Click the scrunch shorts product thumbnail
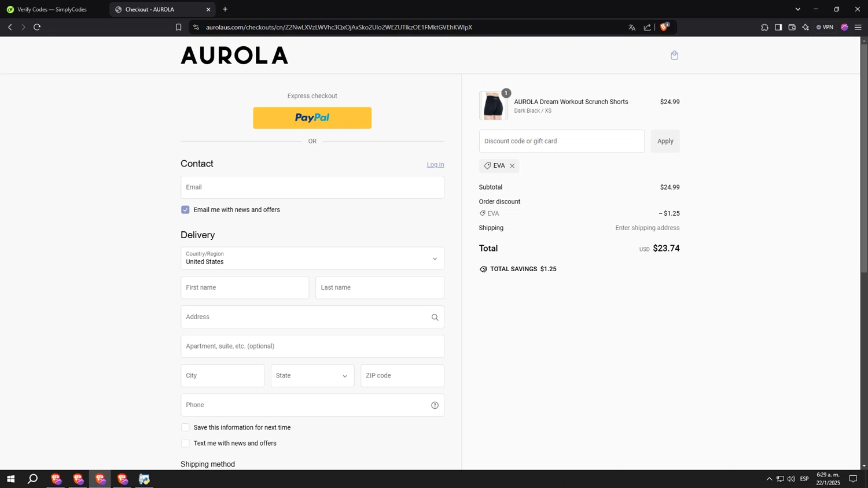This screenshot has height=488, width=868. click(x=494, y=106)
